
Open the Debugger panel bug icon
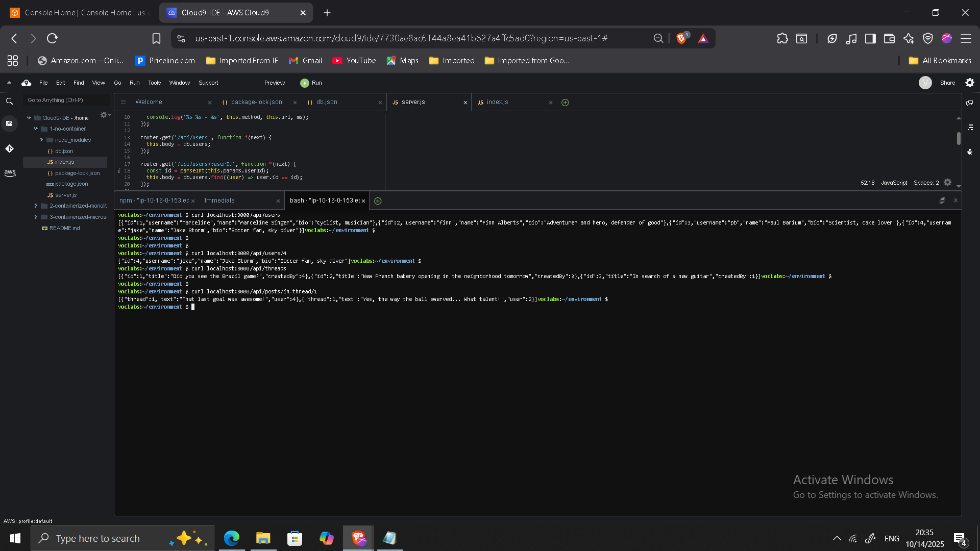tap(969, 152)
